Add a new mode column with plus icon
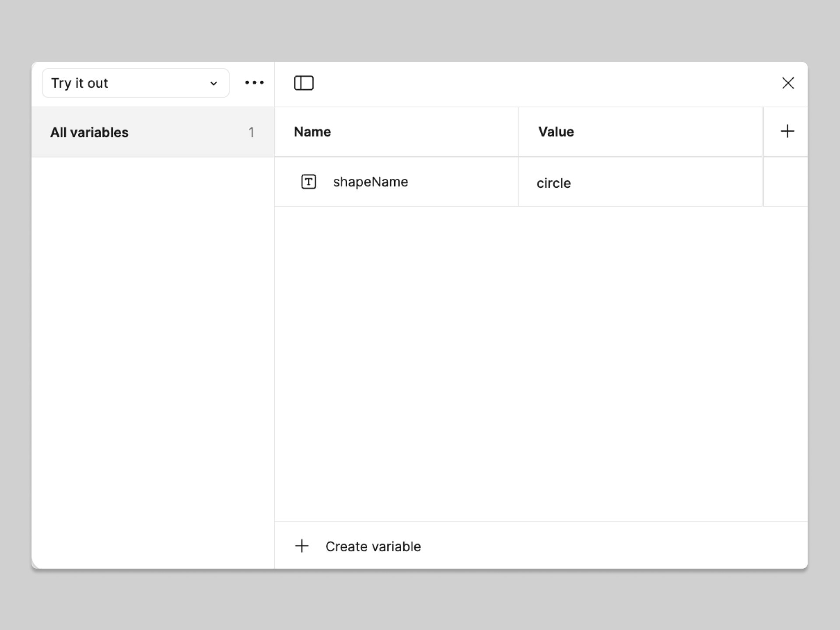The width and height of the screenshot is (840, 630). coord(787,131)
